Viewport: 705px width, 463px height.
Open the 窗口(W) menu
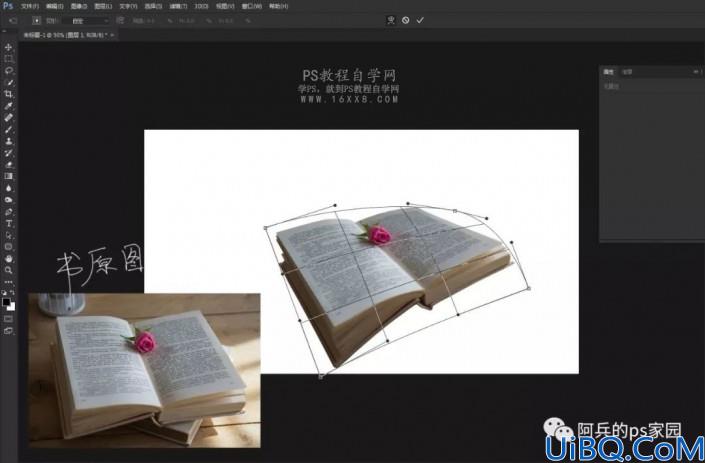point(251,6)
